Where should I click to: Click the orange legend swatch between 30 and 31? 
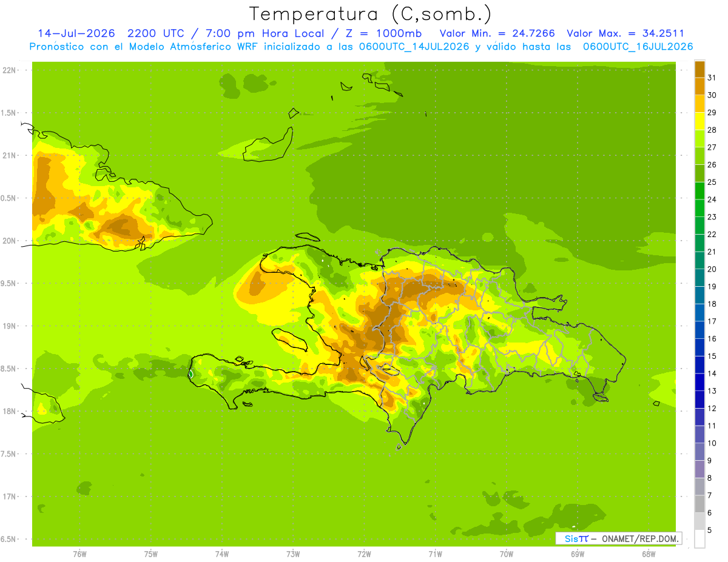(699, 86)
